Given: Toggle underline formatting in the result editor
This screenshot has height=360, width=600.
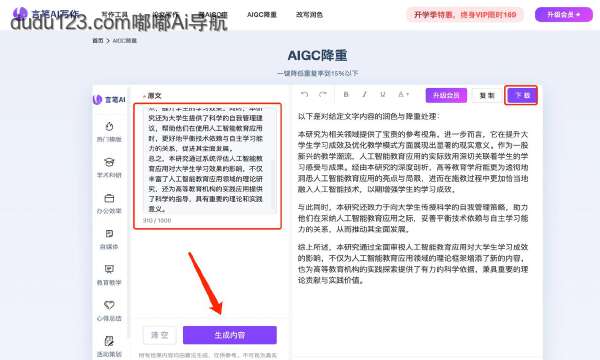Looking at the screenshot, I should (382, 94).
